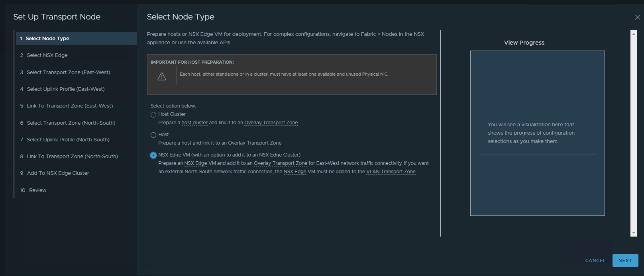This screenshot has width=644, height=276.
Task: Open step 3 Select Transport Zone (East-West)
Action: click(x=68, y=72)
